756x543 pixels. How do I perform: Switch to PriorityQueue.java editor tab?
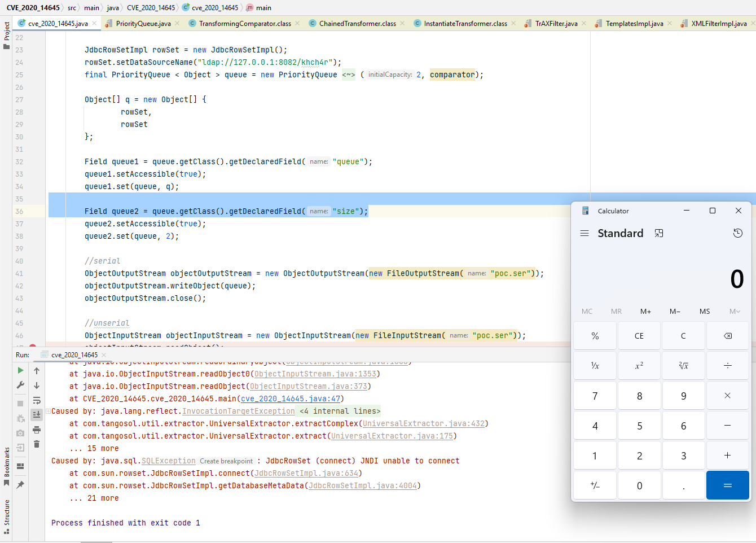tap(143, 23)
